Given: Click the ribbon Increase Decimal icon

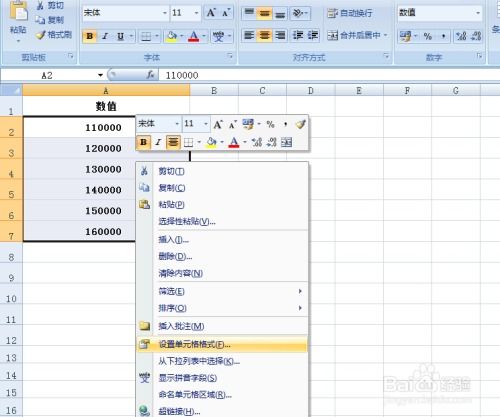Looking at the screenshot, I should (x=461, y=36).
